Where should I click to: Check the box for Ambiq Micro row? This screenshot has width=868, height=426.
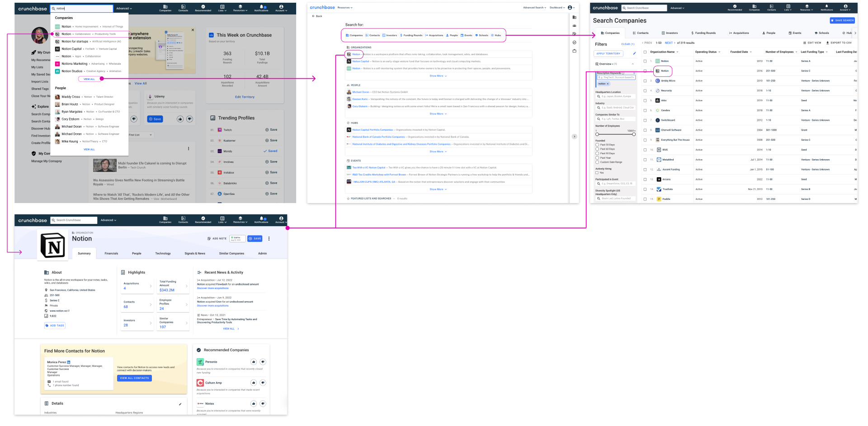(645, 81)
